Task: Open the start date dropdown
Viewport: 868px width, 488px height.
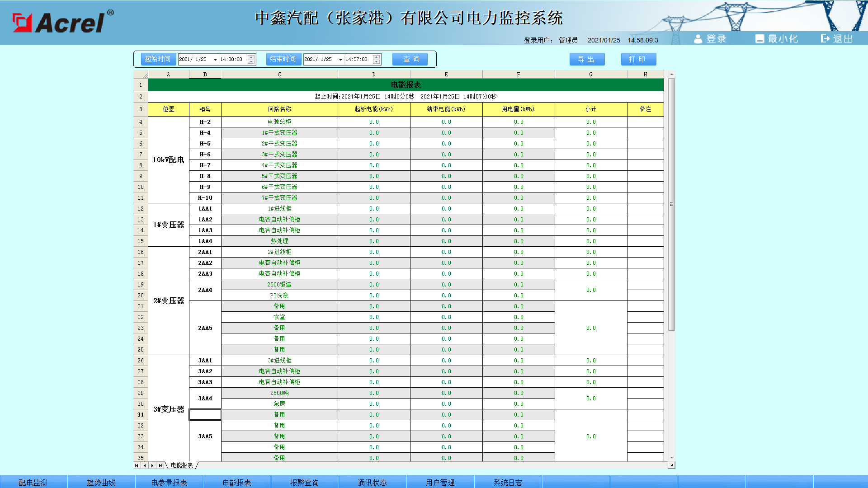Action: pyautogui.click(x=215, y=59)
